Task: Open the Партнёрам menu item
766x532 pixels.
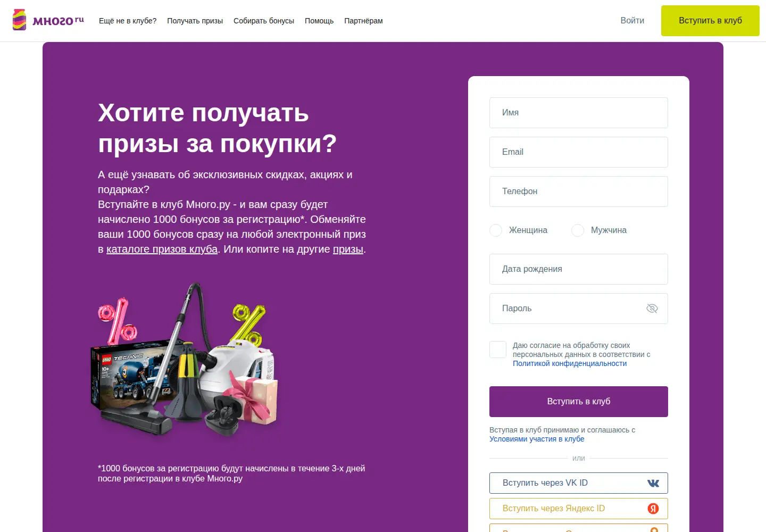Action: [363, 21]
